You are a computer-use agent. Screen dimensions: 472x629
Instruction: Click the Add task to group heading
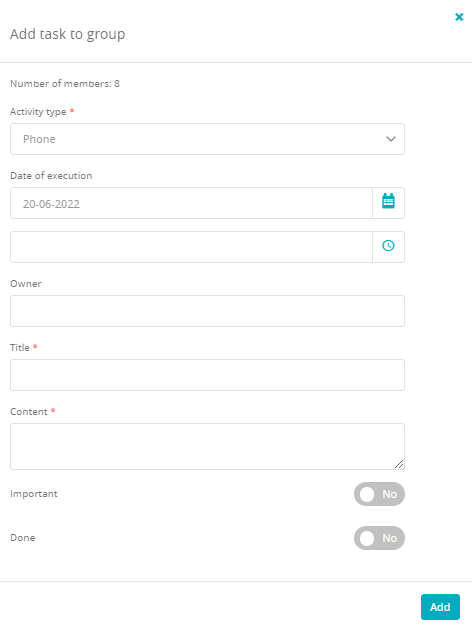pos(67,34)
